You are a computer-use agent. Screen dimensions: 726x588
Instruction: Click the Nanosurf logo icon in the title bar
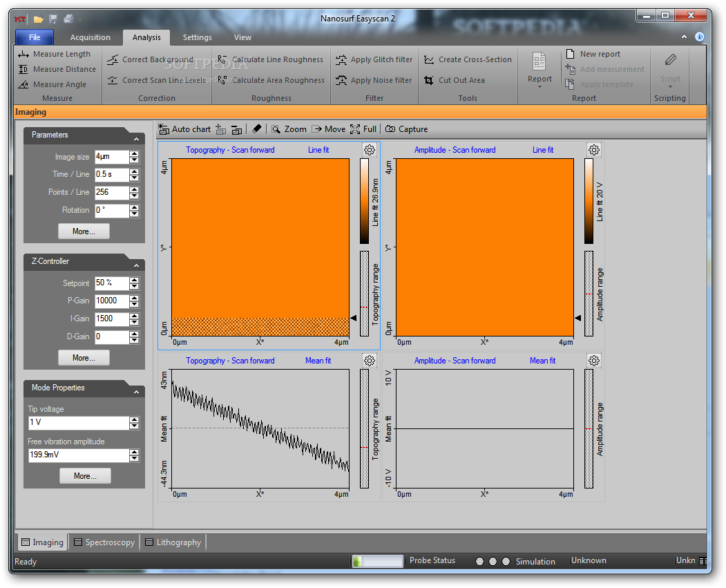[x=20, y=19]
